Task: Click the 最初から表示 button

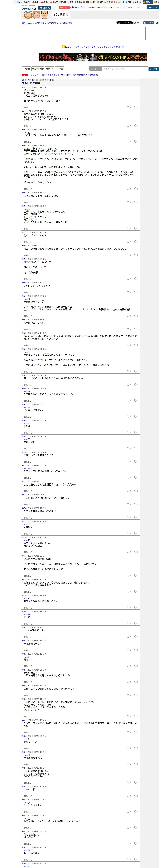Action: 38,69
